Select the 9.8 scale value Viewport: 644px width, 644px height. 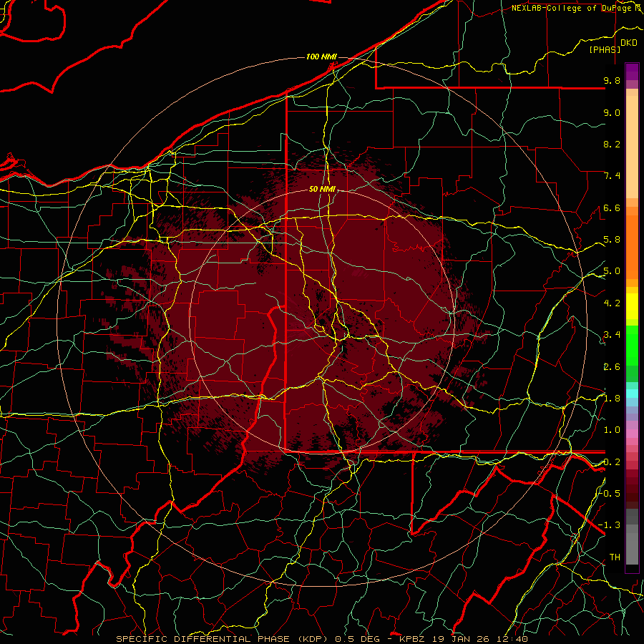pos(612,80)
